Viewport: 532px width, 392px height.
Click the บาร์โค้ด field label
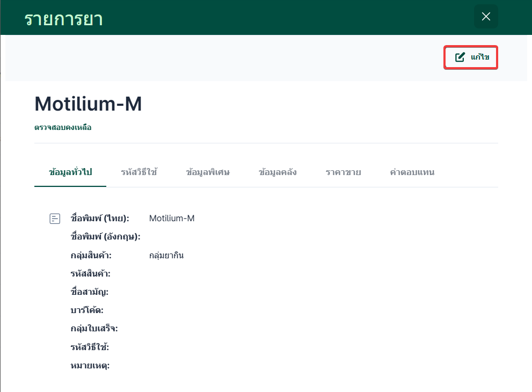tap(87, 310)
